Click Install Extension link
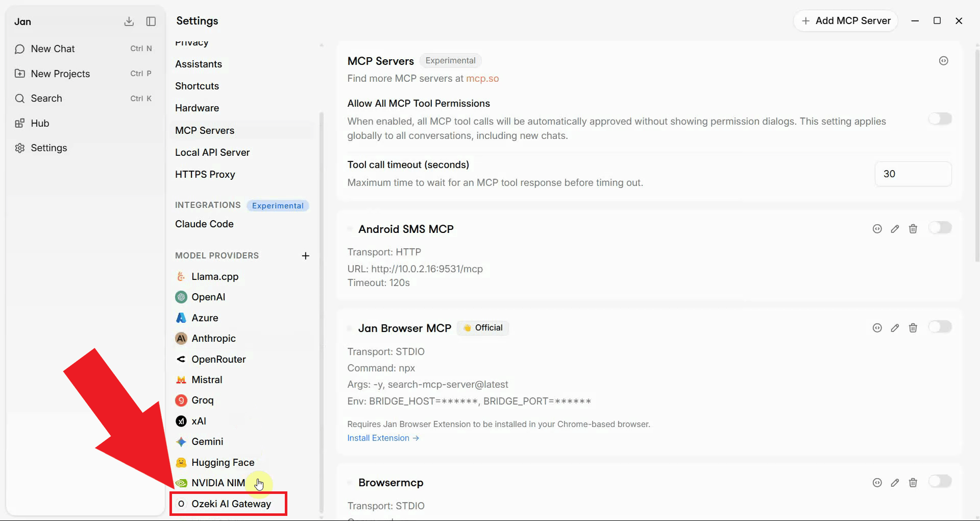Screen dimensions: 980x521 point(383,438)
